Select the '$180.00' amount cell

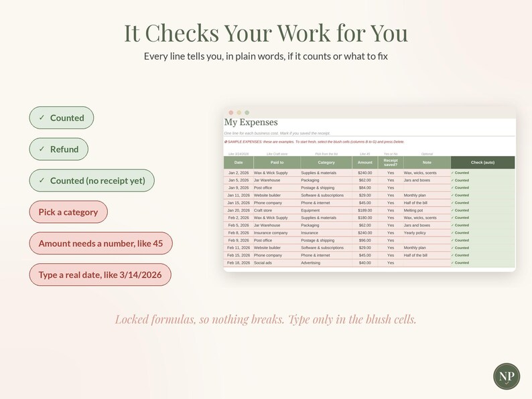click(x=364, y=218)
